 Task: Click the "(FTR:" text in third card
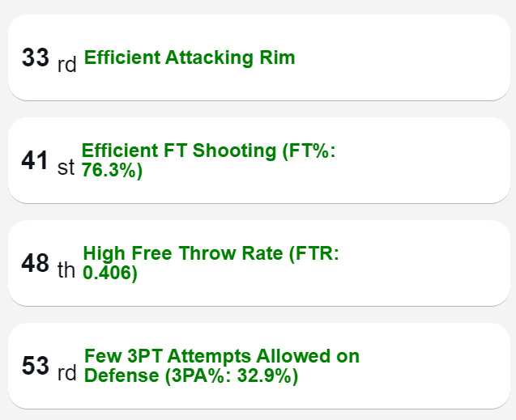tap(313, 254)
